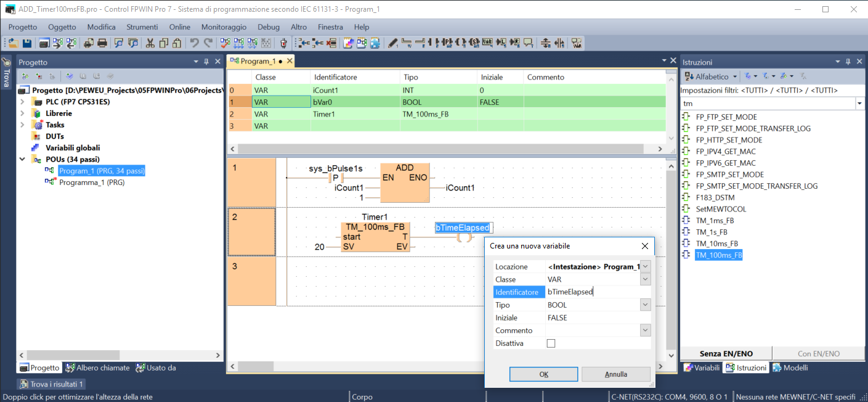Select the Senza EN/ENO button
Image resolution: width=868 pixels, height=402 pixels.
[x=726, y=353]
